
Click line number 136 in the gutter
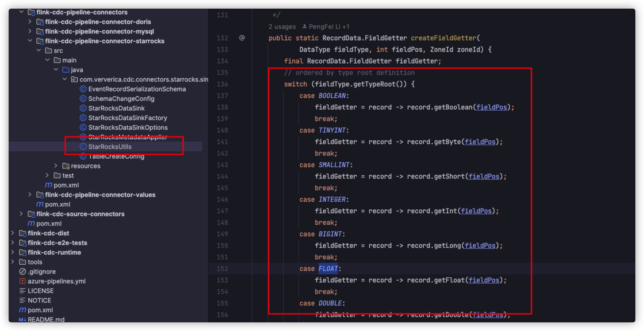pos(222,84)
